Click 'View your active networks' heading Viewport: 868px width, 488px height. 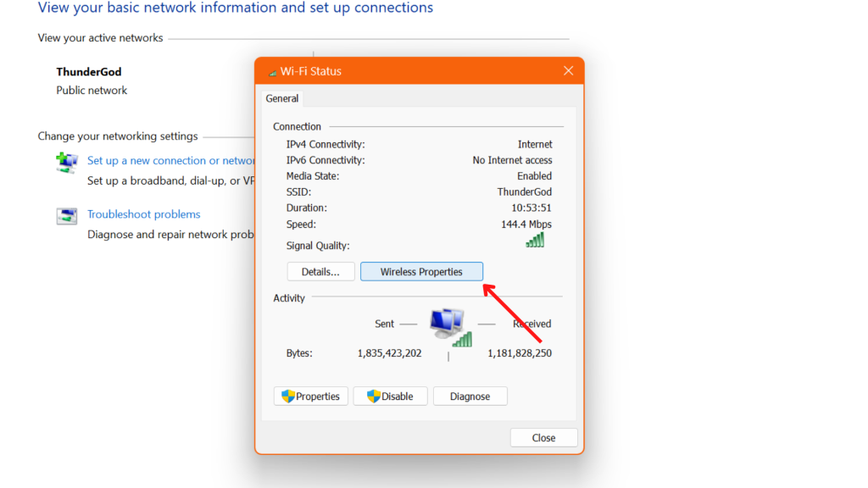point(100,37)
